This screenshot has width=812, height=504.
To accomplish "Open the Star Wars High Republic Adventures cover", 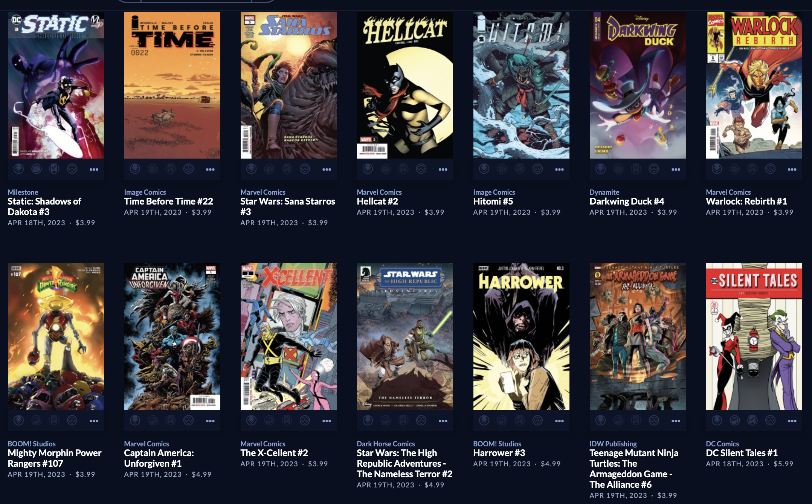I will 405,336.
